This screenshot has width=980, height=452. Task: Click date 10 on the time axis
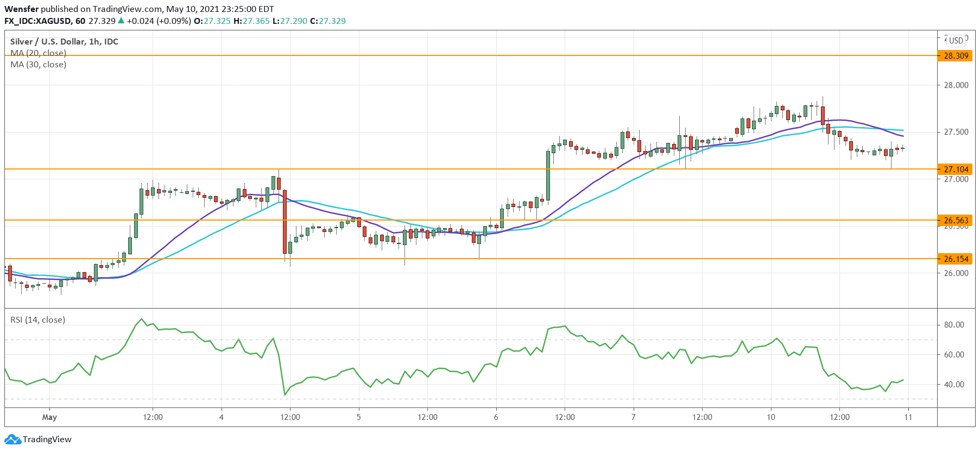click(771, 417)
